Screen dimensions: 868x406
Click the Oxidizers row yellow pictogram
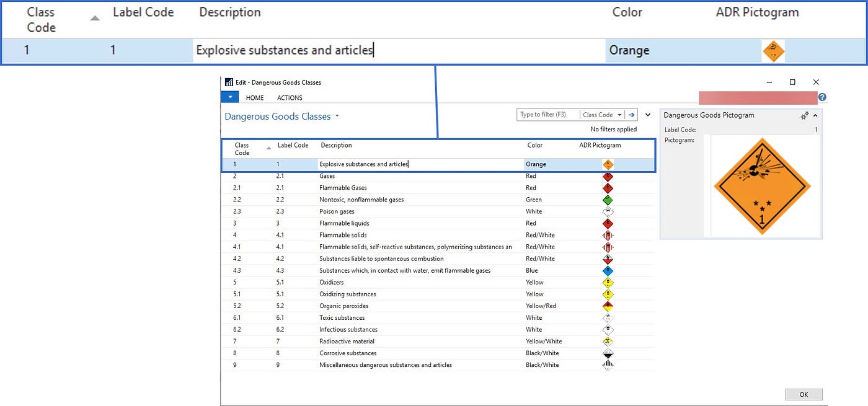point(608,282)
